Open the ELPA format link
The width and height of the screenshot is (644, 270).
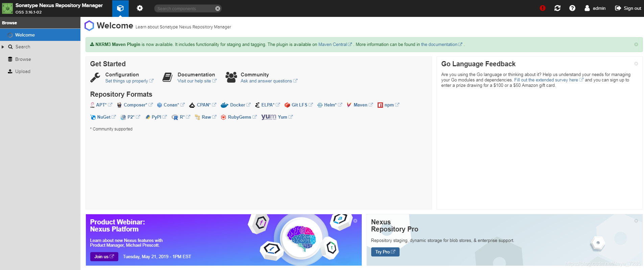(x=270, y=105)
